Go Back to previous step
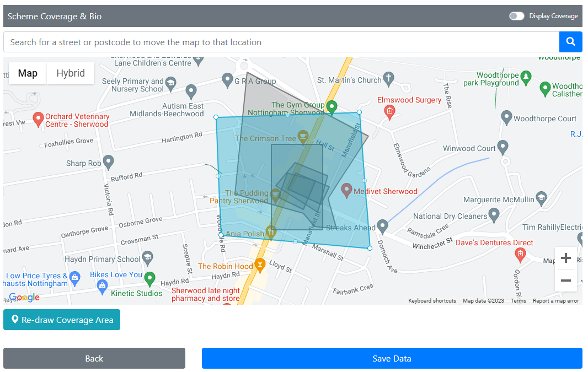Screen dimensions: 588x372 pos(94,358)
